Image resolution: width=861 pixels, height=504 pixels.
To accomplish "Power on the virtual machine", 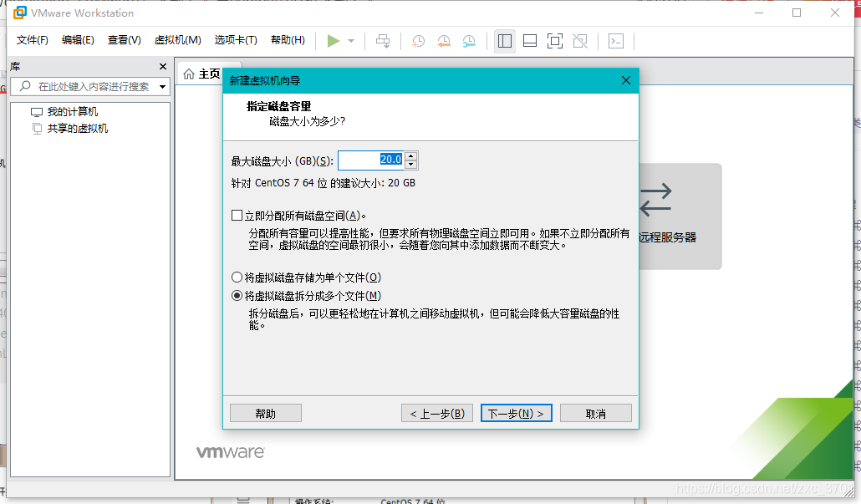I will [x=333, y=40].
